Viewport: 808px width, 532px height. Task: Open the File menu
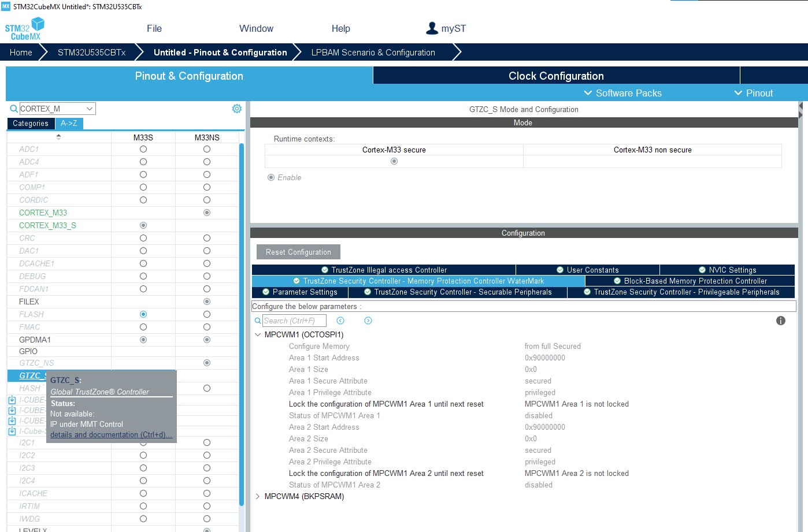(154, 28)
